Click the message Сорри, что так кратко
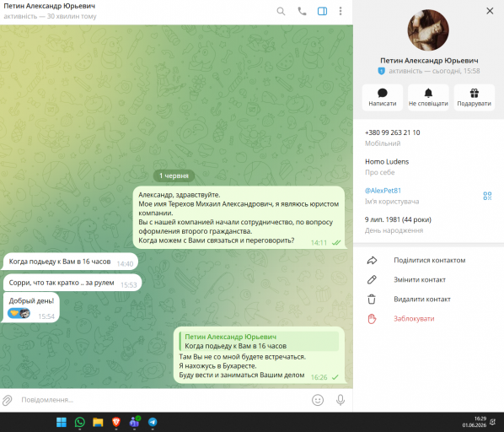The width and height of the screenshot is (504, 432). [72, 283]
